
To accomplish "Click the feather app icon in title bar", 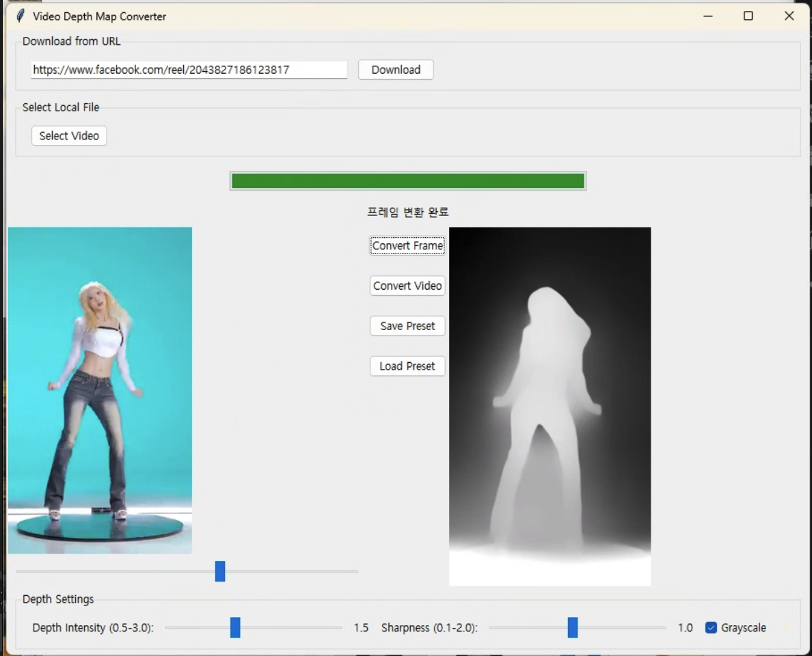I will point(21,16).
